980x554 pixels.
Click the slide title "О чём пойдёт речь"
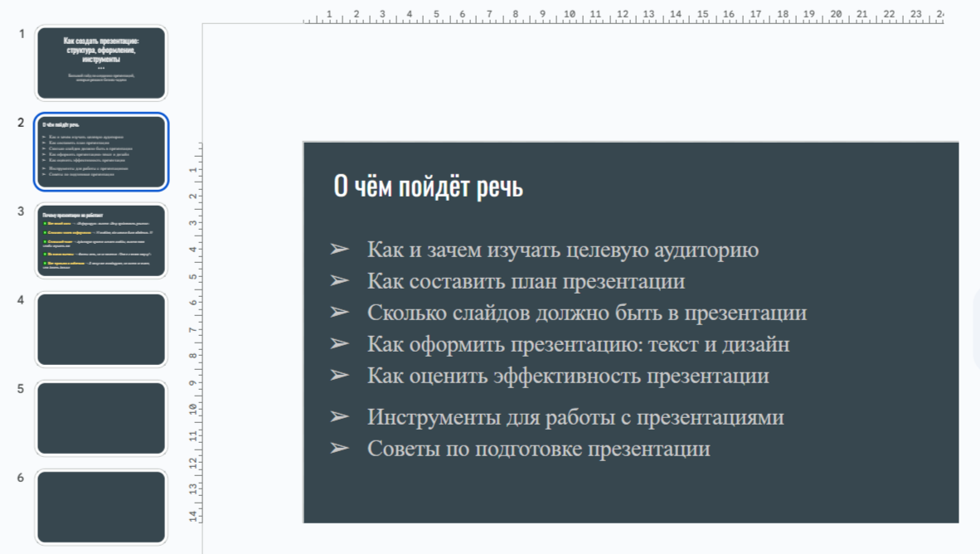(428, 187)
